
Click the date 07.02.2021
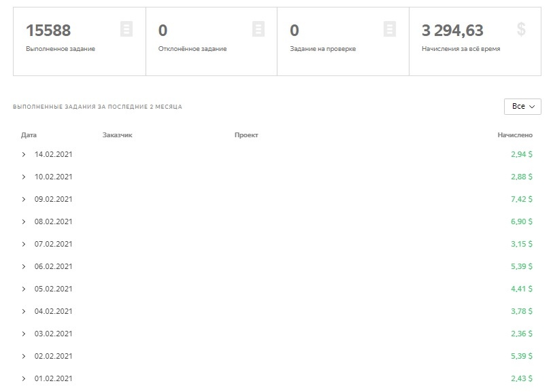pos(53,244)
